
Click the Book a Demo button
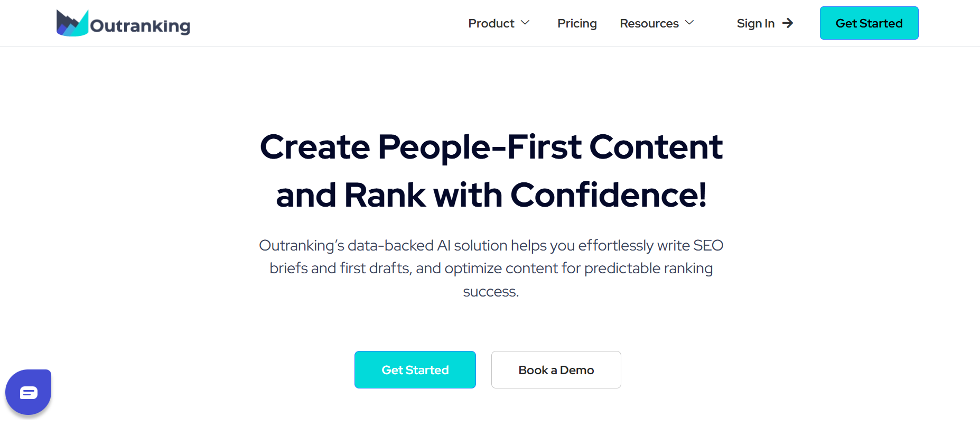click(x=556, y=370)
